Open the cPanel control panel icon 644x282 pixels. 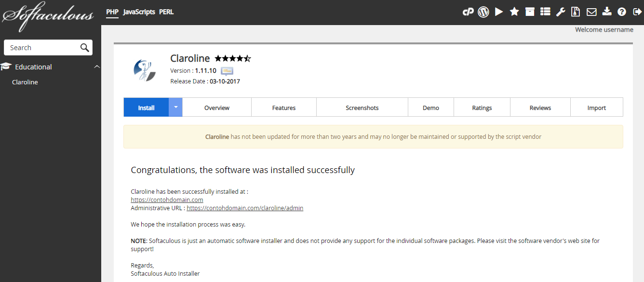pyautogui.click(x=468, y=12)
